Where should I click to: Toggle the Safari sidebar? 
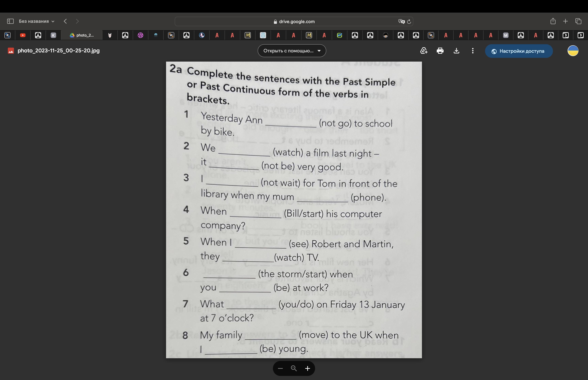click(x=10, y=21)
